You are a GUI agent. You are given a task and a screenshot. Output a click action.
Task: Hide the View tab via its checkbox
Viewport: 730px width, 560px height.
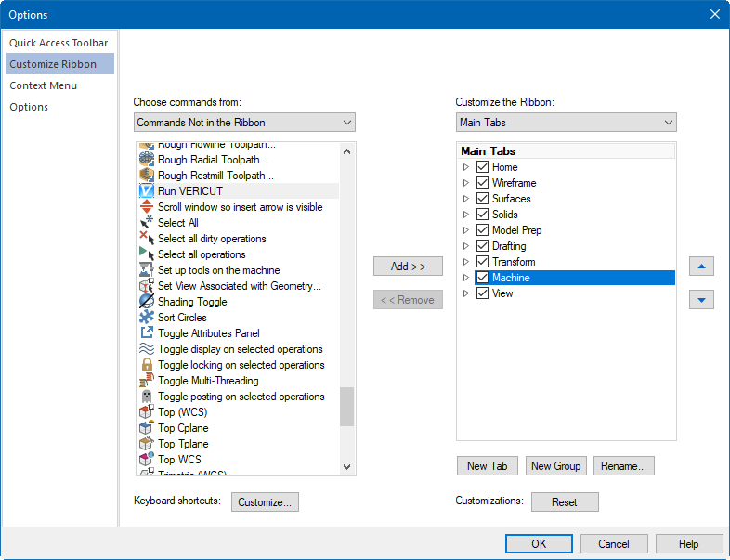pos(482,293)
